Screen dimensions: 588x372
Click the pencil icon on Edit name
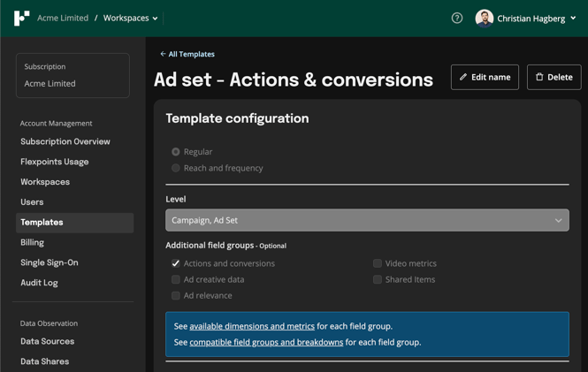[x=463, y=77]
